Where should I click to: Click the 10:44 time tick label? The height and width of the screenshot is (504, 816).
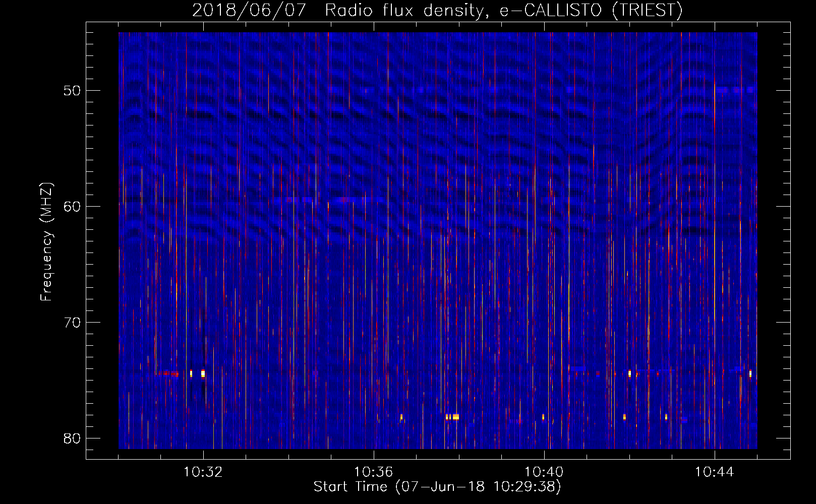point(715,472)
